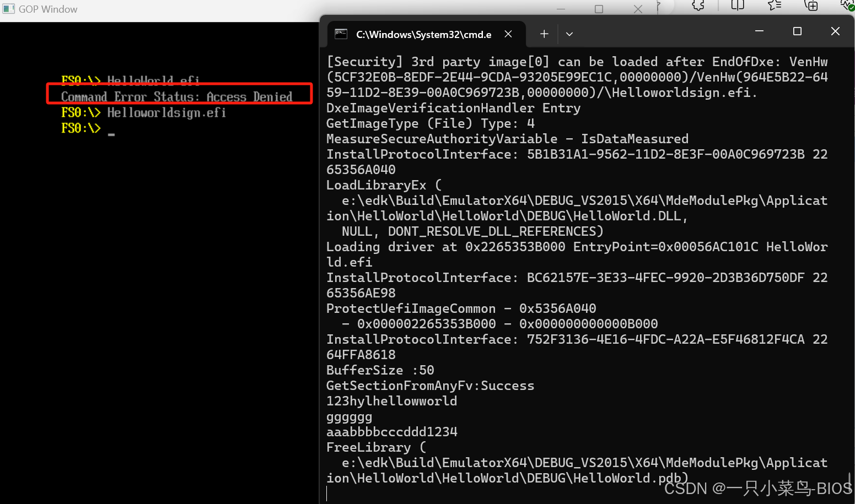Click the '123hylhellowworld' output line
The height and width of the screenshot is (504, 855).
(392, 401)
